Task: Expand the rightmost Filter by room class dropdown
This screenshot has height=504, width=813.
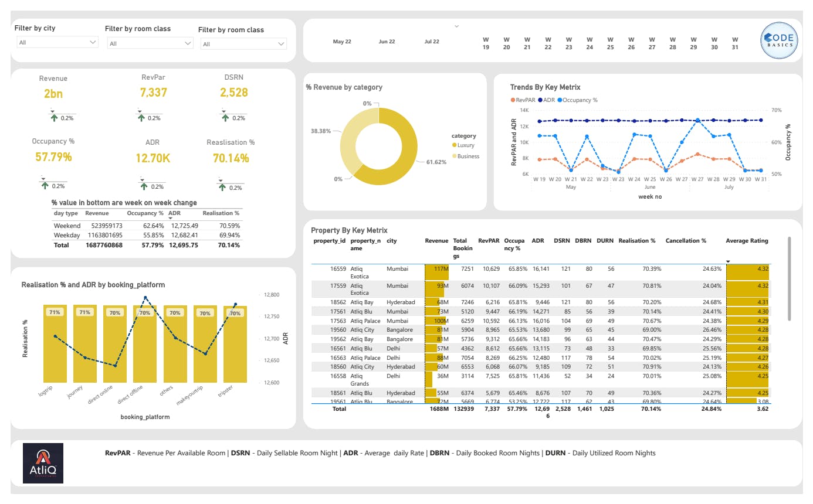Action: (x=243, y=44)
